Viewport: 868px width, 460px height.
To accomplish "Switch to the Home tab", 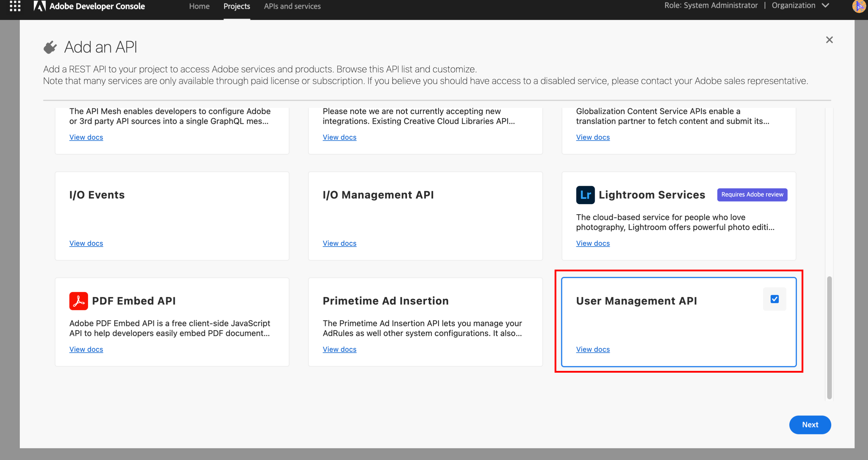I will click(199, 6).
